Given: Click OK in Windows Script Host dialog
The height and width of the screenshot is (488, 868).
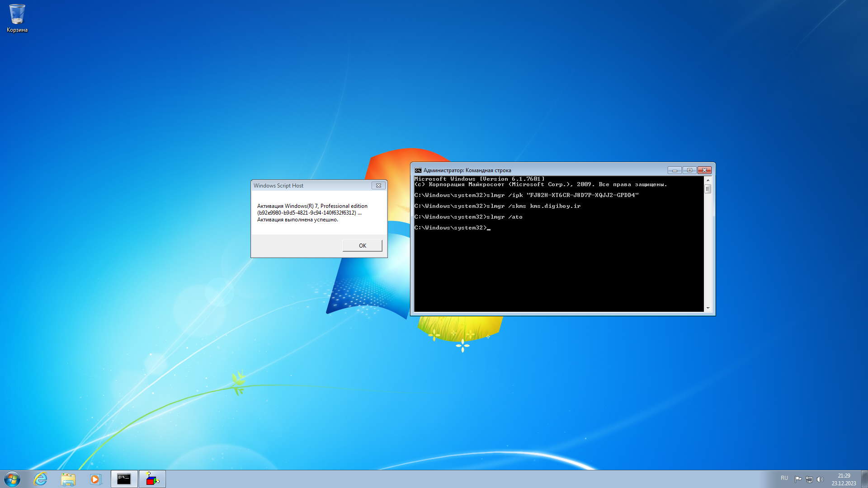Looking at the screenshot, I should pos(362,245).
